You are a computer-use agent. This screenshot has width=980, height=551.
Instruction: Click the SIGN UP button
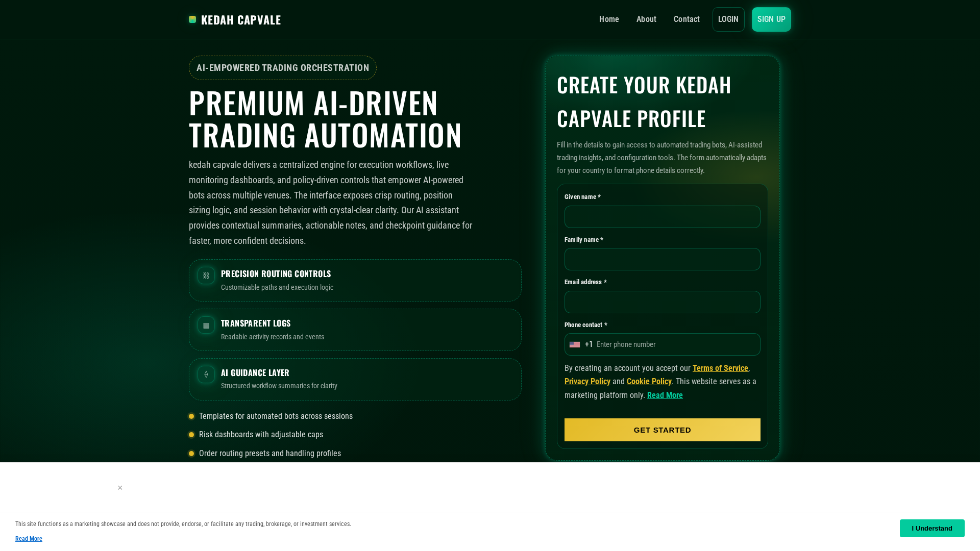point(771,19)
